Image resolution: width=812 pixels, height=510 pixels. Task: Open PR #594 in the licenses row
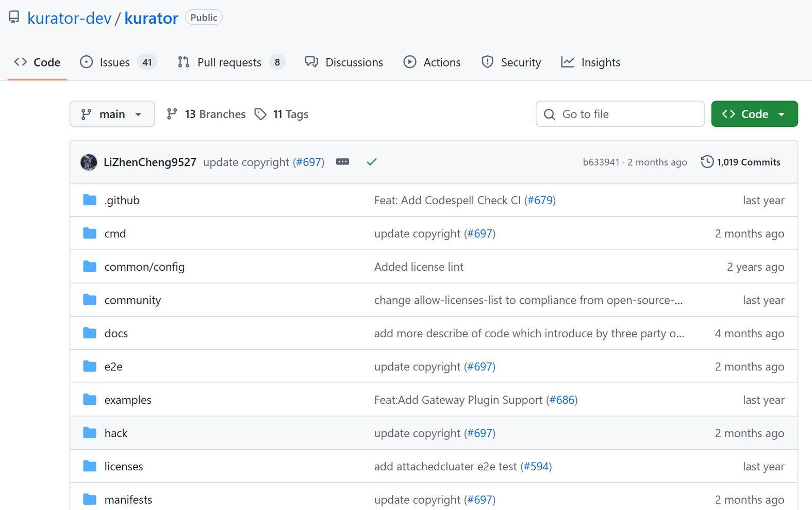536,466
